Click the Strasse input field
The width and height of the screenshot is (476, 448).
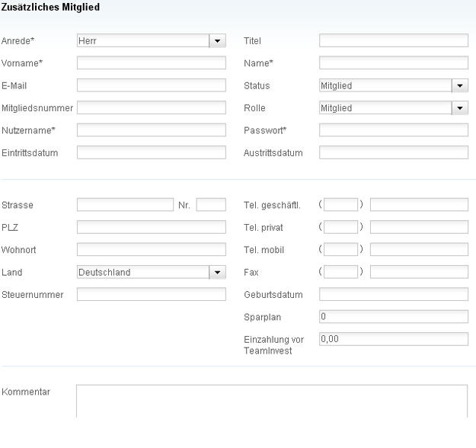(125, 205)
